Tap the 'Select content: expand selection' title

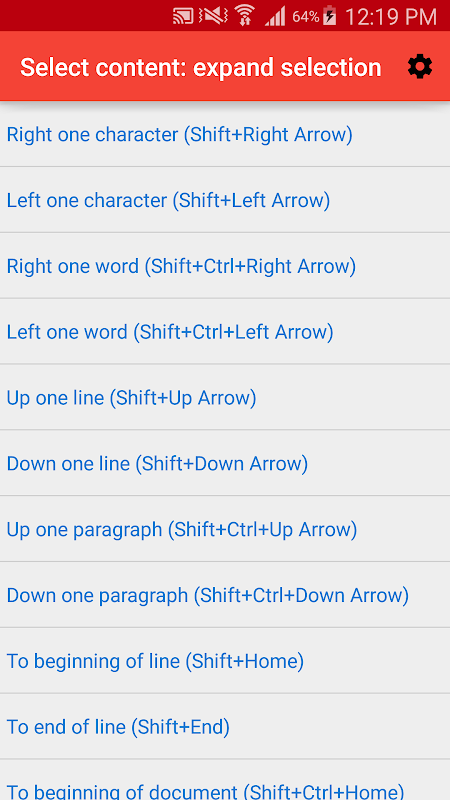tap(201, 67)
